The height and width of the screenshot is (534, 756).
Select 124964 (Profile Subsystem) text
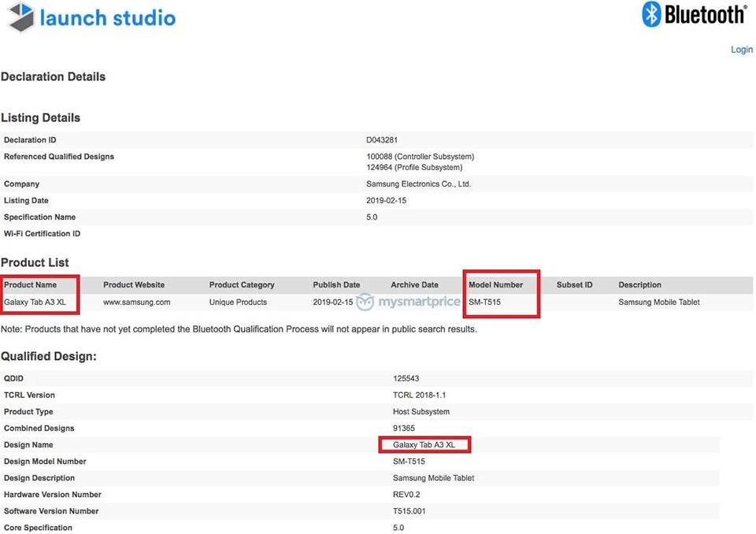click(x=414, y=168)
